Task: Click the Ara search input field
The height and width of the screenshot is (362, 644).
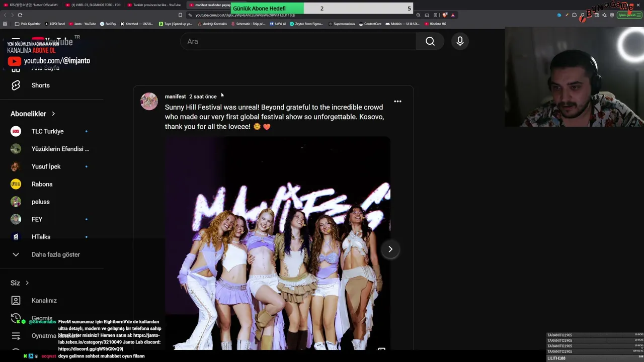Action: point(298,41)
